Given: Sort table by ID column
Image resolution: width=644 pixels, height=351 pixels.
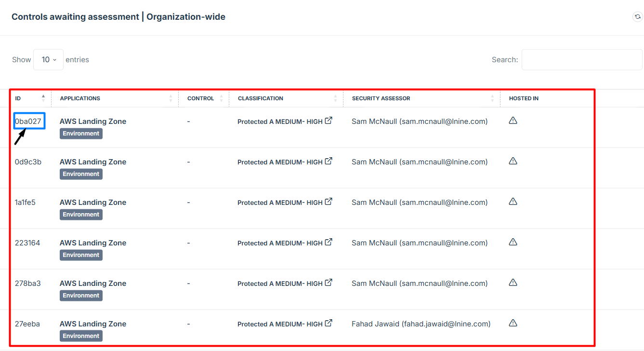Looking at the screenshot, I should [18, 98].
